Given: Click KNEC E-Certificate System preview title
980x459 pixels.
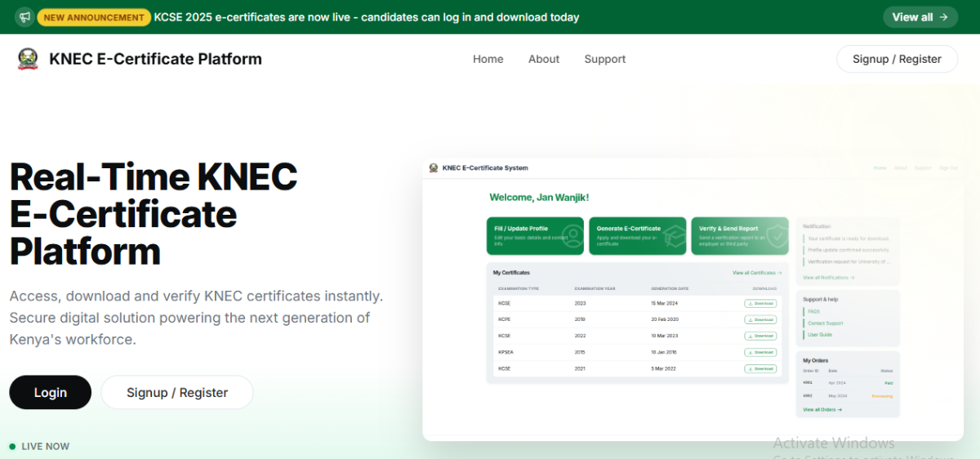Looking at the screenshot, I should coord(485,168).
